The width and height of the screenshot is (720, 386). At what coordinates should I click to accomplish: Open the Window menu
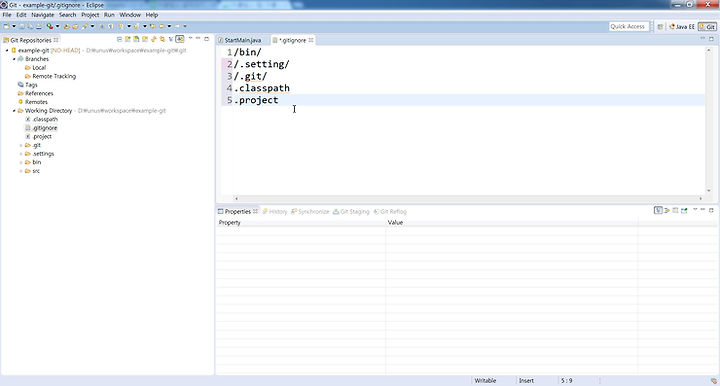coord(130,15)
